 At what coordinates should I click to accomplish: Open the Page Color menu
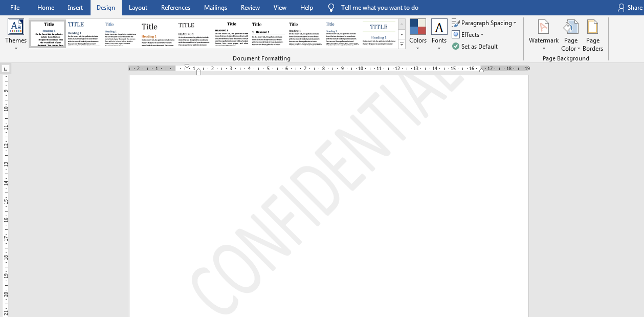(571, 34)
